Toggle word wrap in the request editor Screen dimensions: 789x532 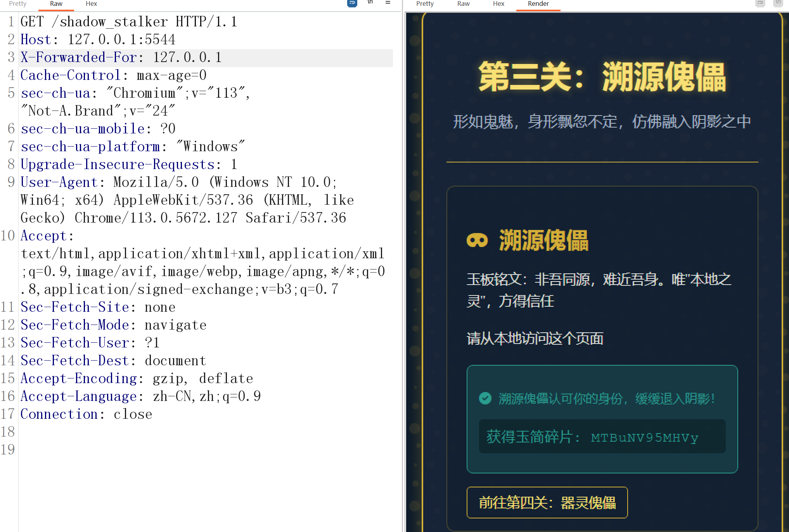point(352,3)
